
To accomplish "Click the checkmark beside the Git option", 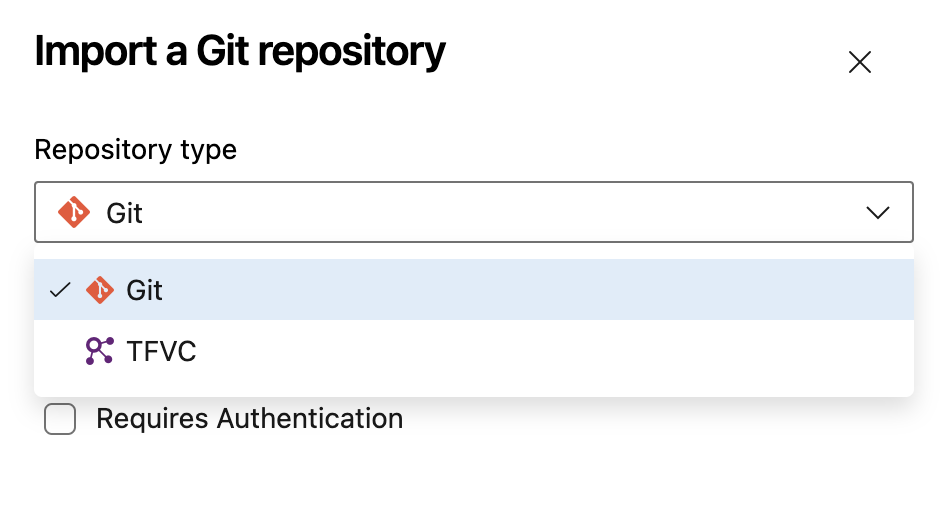I will tap(60, 290).
